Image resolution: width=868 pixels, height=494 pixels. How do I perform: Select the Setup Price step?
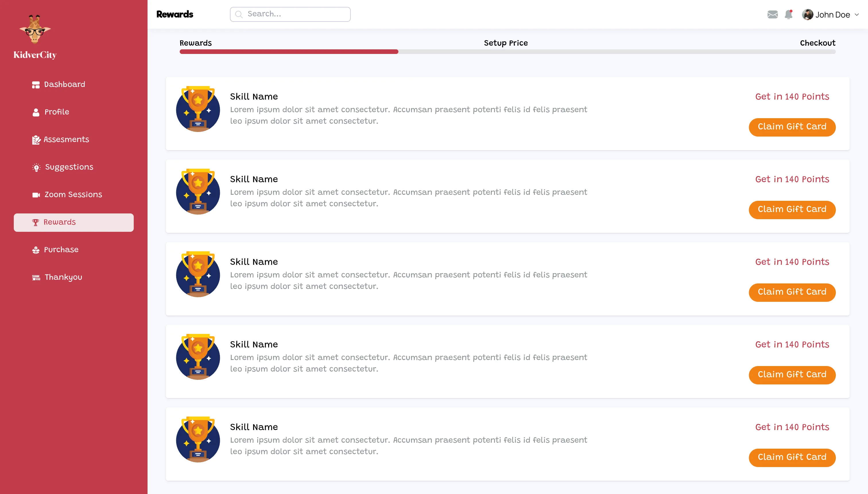(505, 43)
